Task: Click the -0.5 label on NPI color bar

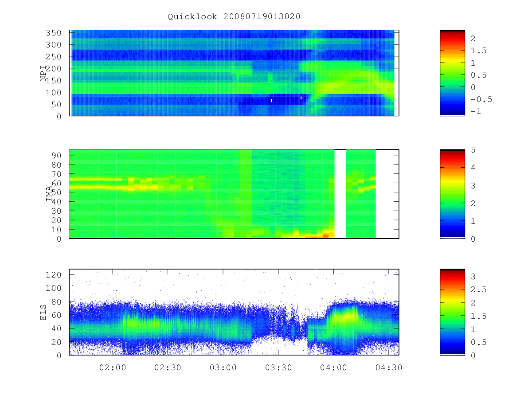Action: pos(481,99)
